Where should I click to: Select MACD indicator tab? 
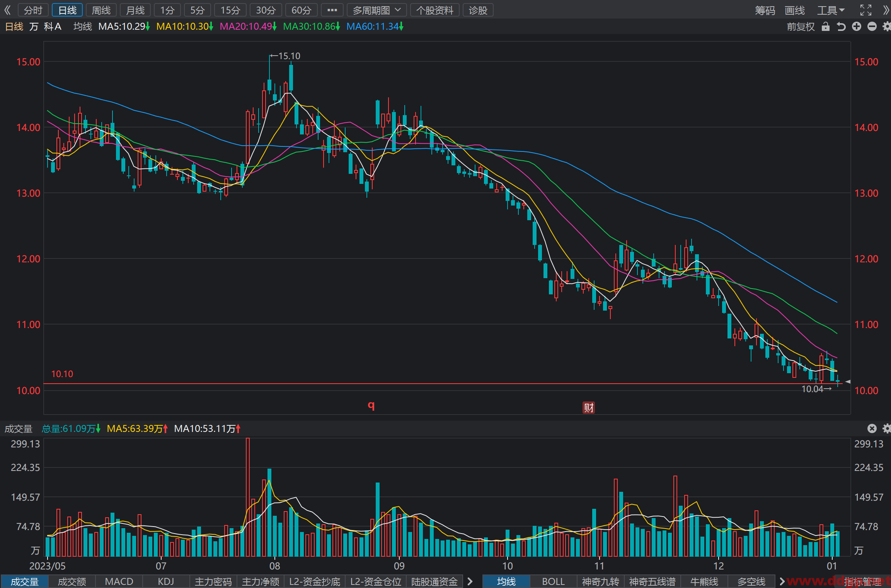(x=119, y=581)
